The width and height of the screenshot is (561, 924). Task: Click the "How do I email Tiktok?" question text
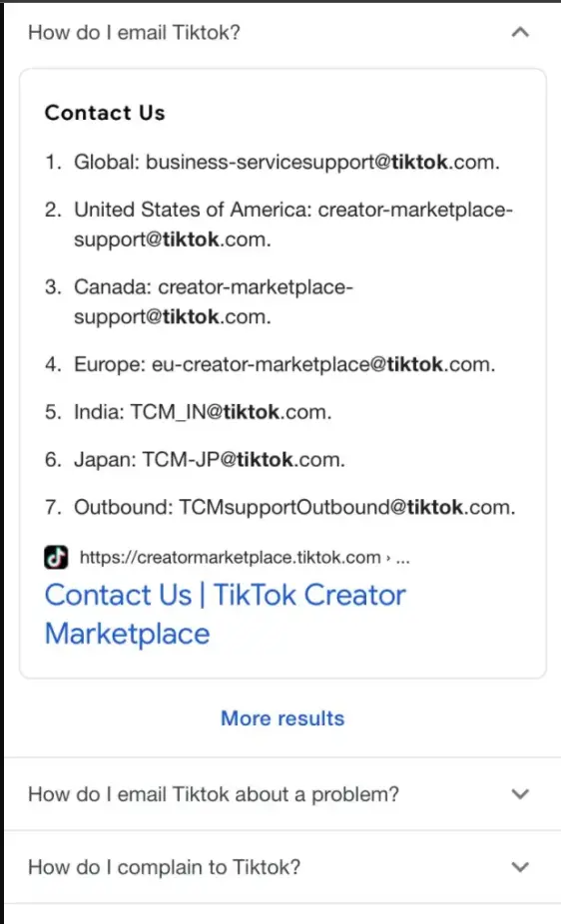tap(135, 32)
